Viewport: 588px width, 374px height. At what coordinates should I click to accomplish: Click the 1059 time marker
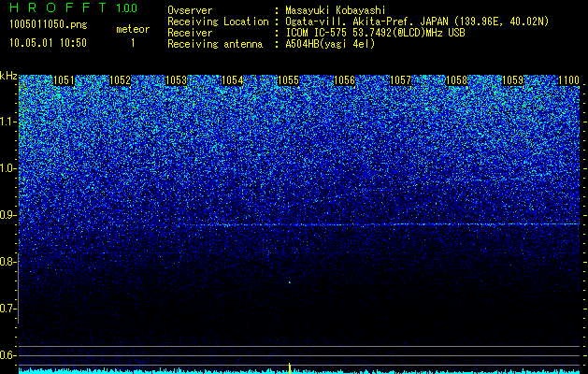click(512, 80)
